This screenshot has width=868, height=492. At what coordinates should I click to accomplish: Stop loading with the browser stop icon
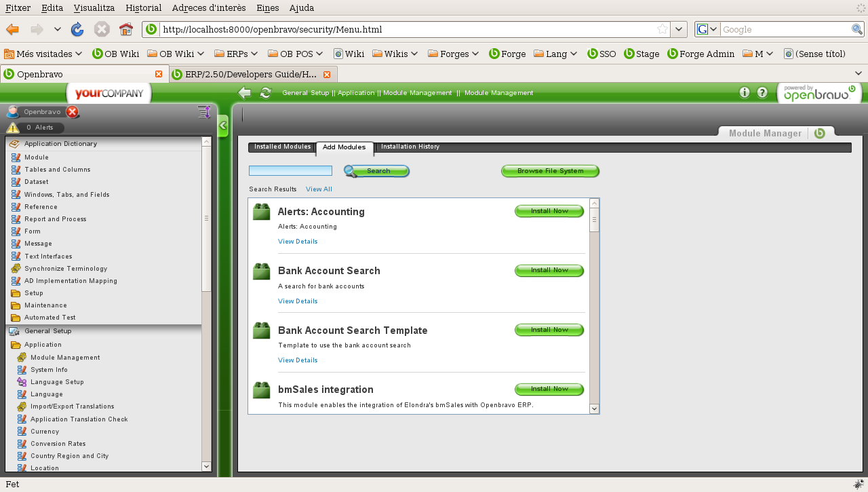102,29
